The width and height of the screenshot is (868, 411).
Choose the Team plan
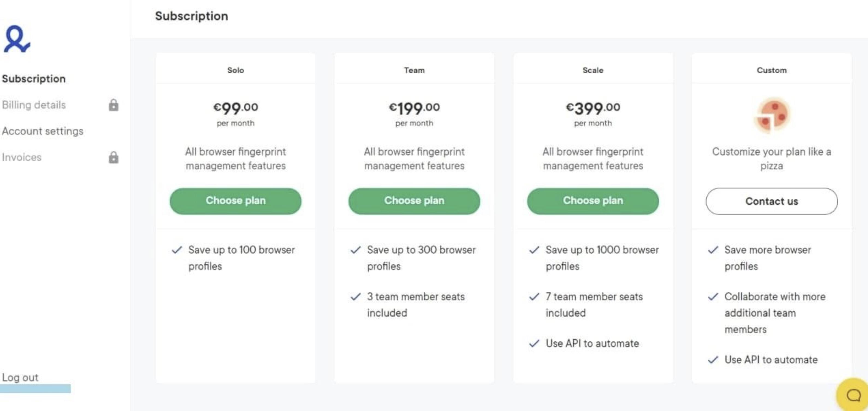(x=414, y=201)
